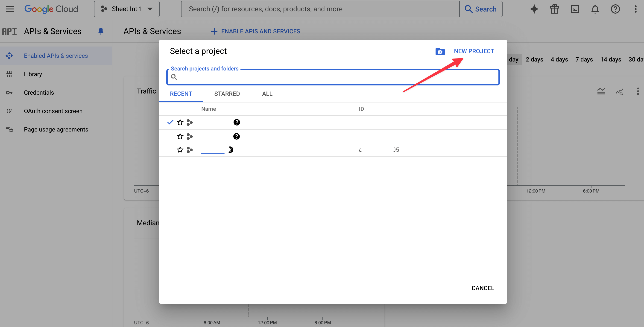Click the blue Search button in the top bar
This screenshot has width=644, height=327.
tap(481, 9)
